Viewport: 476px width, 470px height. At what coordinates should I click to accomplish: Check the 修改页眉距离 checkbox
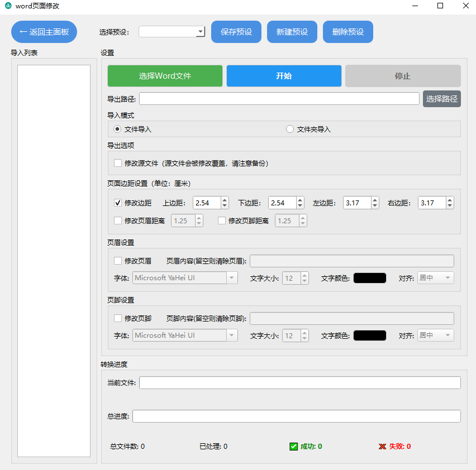pyautogui.click(x=117, y=220)
